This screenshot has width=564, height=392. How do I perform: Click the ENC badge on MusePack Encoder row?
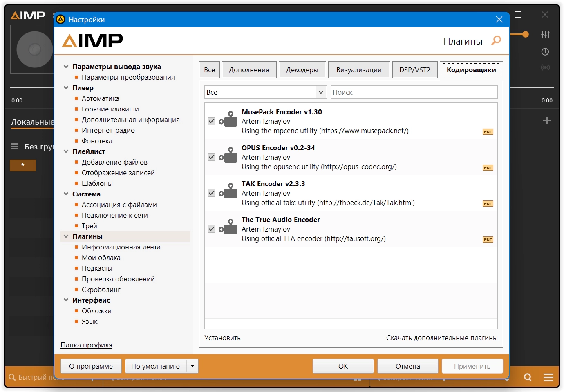pyautogui.click(x=488, y=132)
